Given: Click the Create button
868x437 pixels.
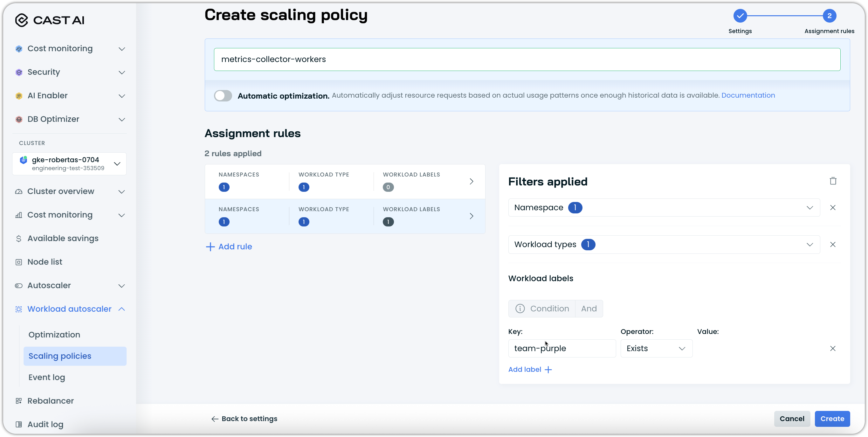Looking at the screenshot, I should click(832, 419).
